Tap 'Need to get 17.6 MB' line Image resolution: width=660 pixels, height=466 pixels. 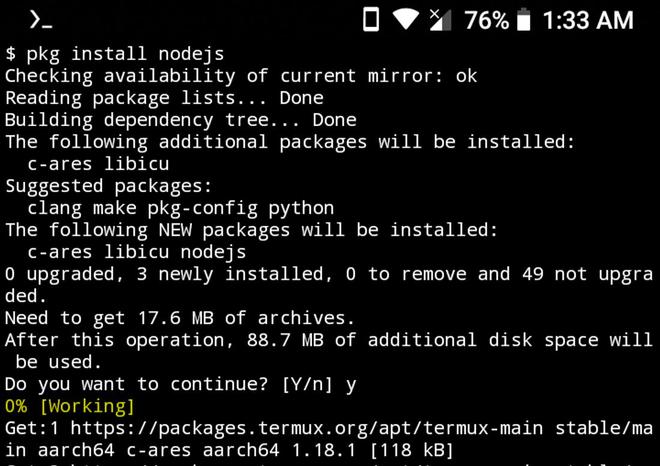(180, 318)
